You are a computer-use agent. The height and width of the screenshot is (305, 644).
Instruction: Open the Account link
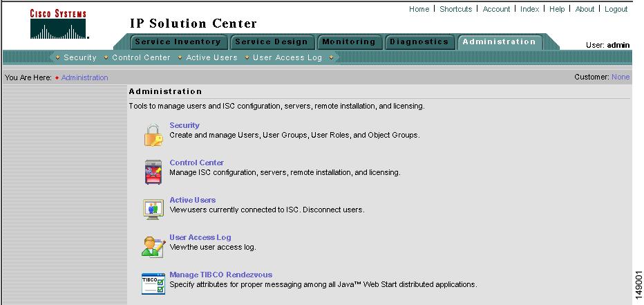496,9
